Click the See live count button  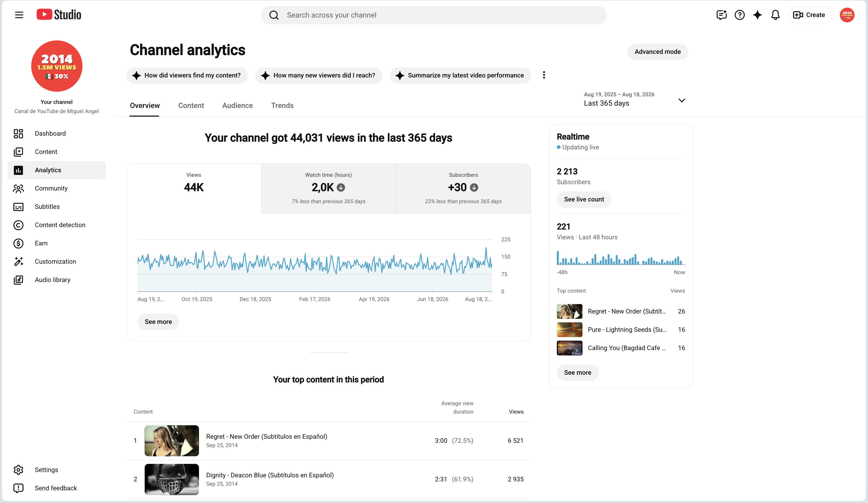tap(583, 199)
